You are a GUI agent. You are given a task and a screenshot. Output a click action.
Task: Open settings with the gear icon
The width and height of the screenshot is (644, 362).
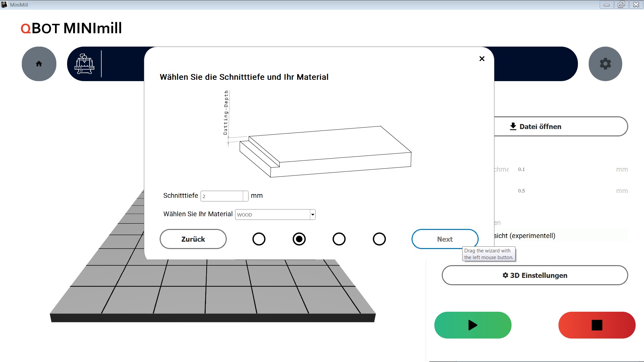[x=605, y=64]
